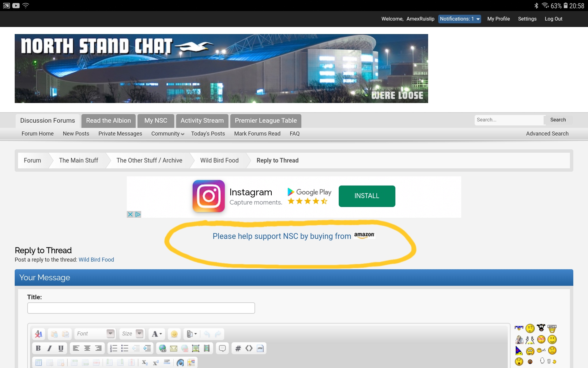Screen dimensions: 588x368
Task: Insert the sad frowning smiley
Action: (552, 351)
